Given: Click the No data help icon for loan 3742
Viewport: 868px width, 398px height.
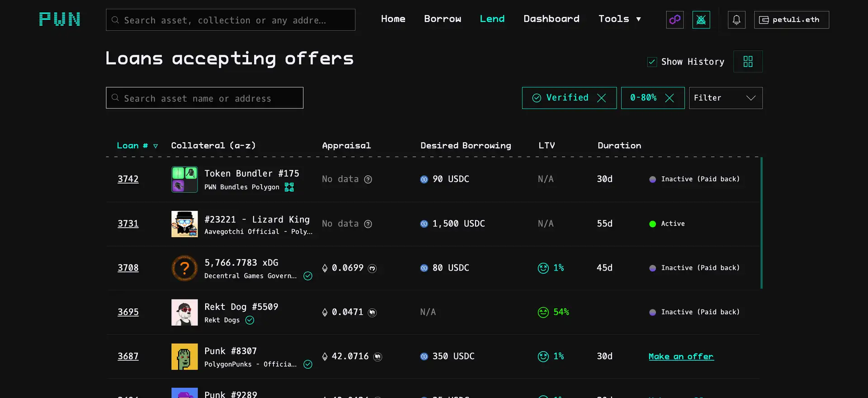Looking at the screenshot, I should 368,179.
